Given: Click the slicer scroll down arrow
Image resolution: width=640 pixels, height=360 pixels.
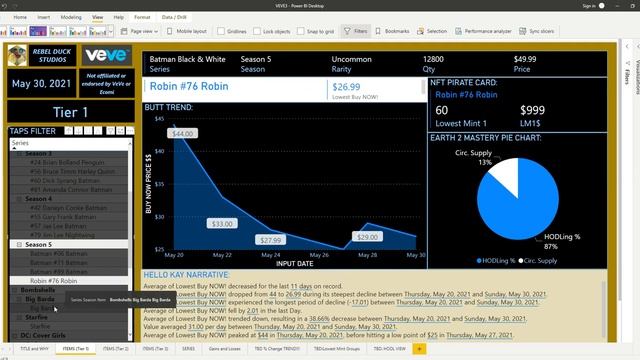Looking at the screenshot, I should [x=130, y=336].
